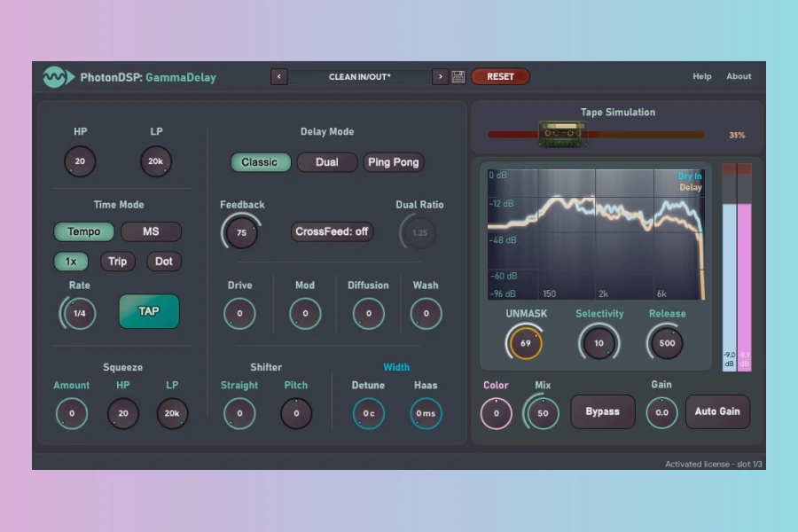Enable Auto Gain
This screenshot has width=798, height=532.
tap(717, 411)
